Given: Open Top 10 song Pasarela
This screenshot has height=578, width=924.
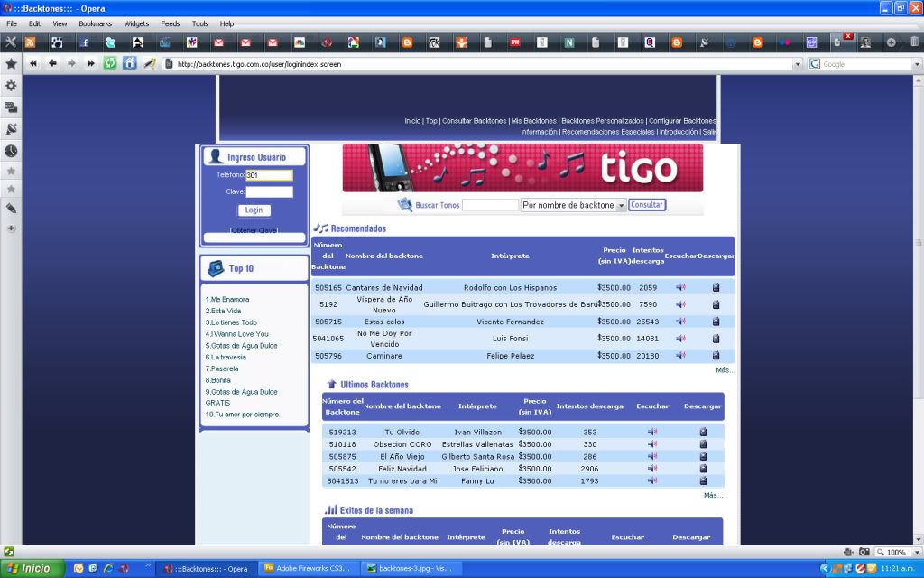Looking at the screenshot, I should pyautogui.click(x=222, y=368).
